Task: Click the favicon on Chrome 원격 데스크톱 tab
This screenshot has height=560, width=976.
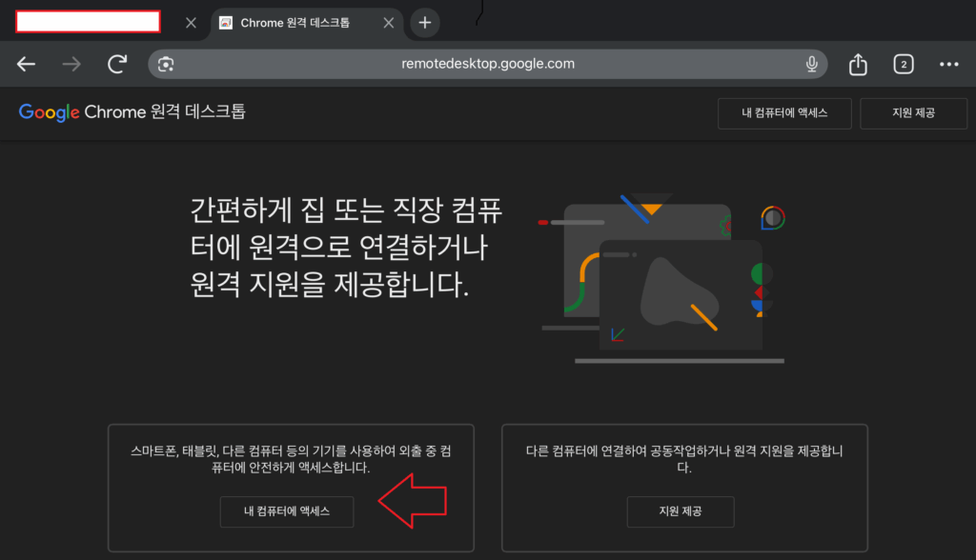Action: [x=226, y=23]
